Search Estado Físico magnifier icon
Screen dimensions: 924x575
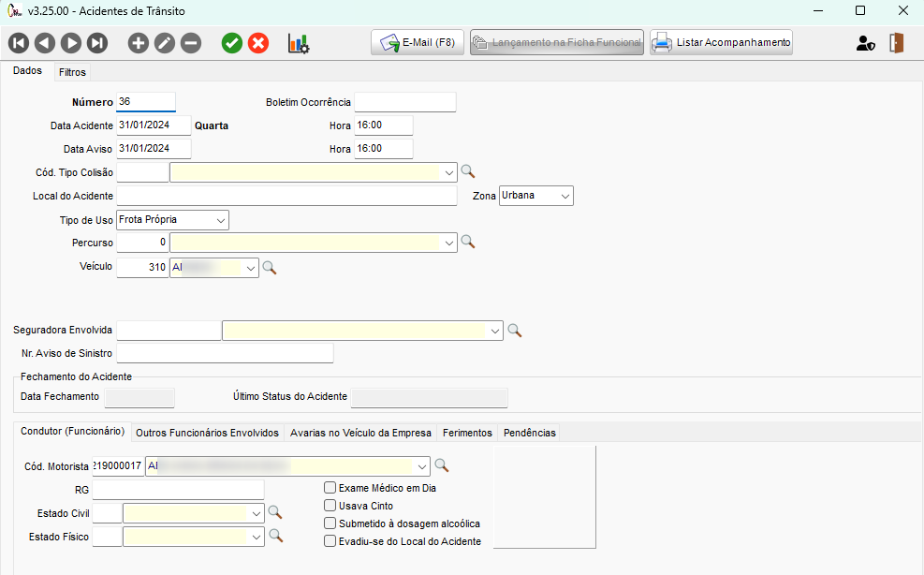pos(276,536)
